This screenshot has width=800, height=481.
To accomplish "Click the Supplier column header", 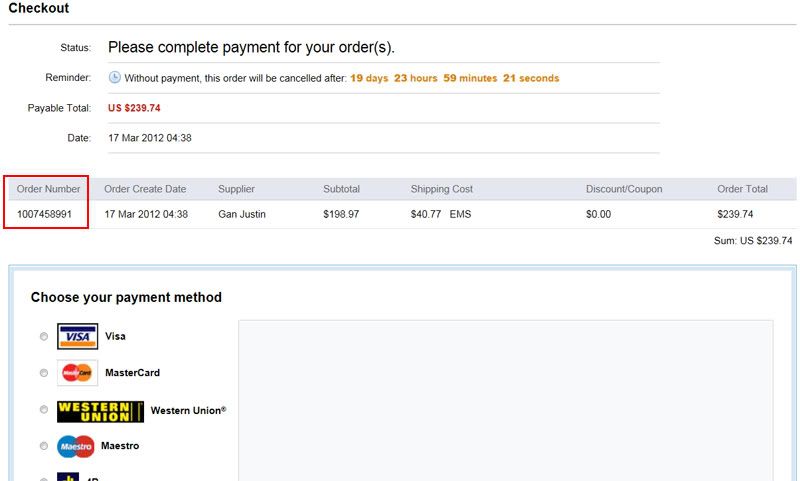I will pyautogui.click(x=236, y=189).
